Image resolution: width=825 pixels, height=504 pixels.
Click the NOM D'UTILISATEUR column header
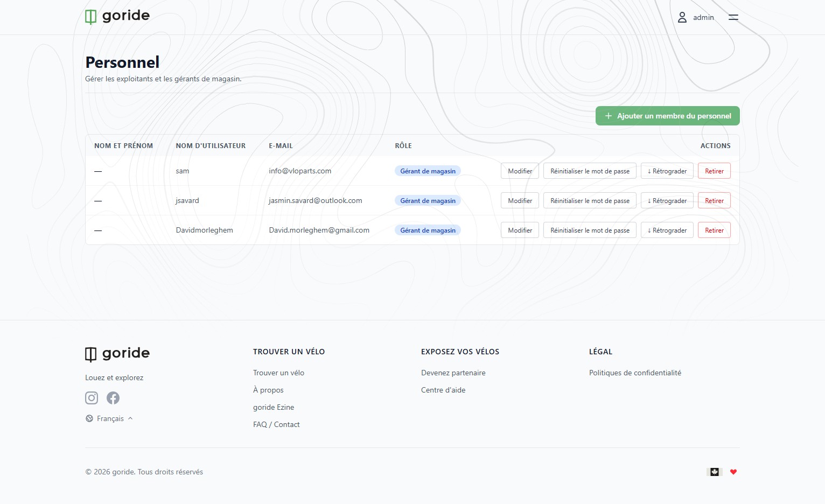pyautogui.click(x=211, y=146)
